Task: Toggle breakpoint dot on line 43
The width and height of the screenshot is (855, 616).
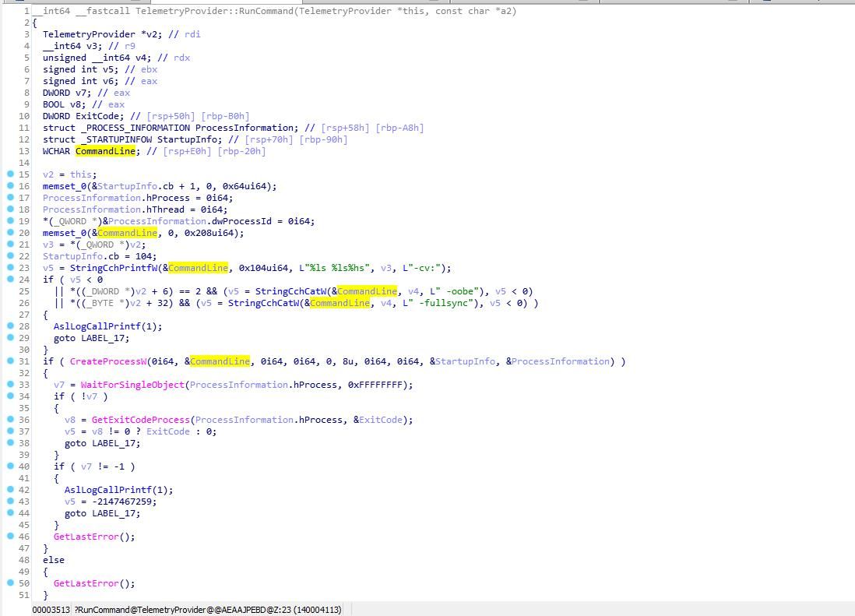Action: click(x=10, y=501)
